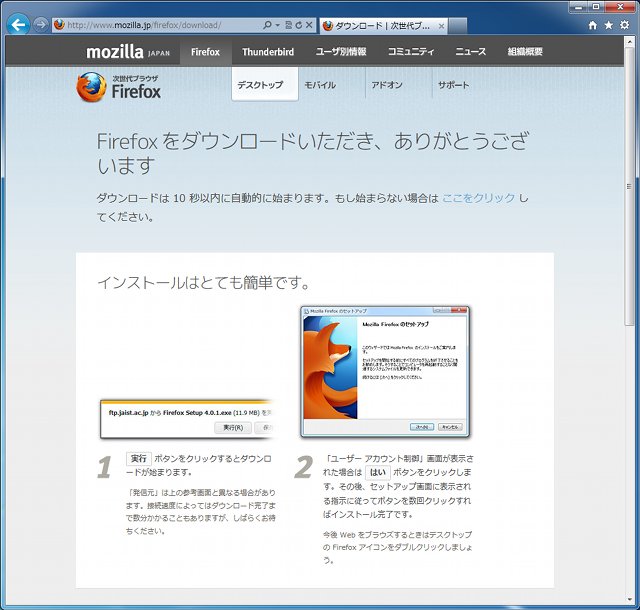Click the browser Forward arrow button
The width and height of the screenshot is (640, 610).
(x=40, y=25)
